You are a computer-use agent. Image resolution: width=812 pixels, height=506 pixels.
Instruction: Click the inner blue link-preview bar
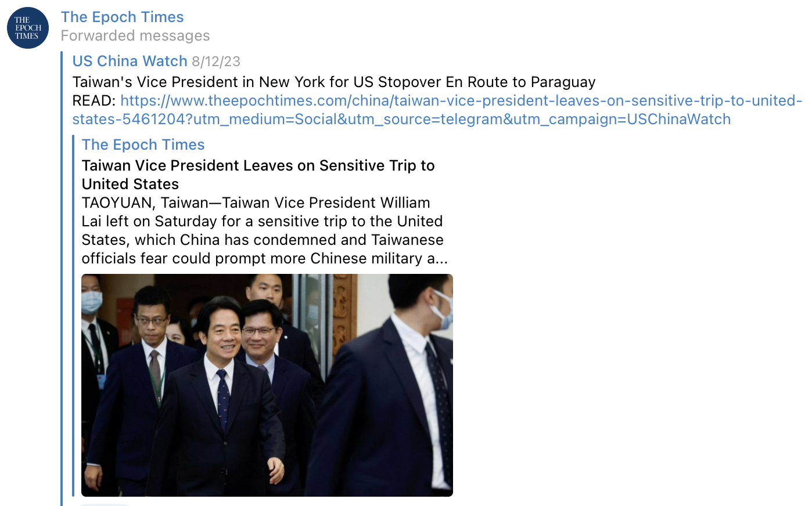coord(73,316)
